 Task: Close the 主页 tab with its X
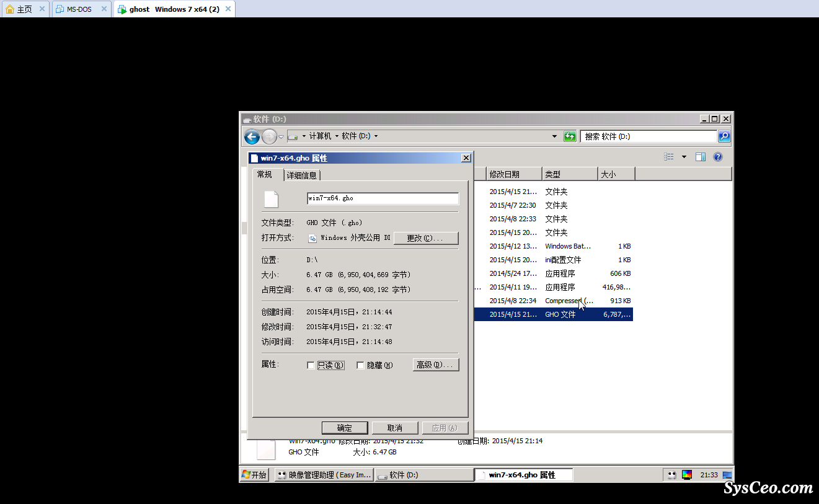[x=42, y=9]
